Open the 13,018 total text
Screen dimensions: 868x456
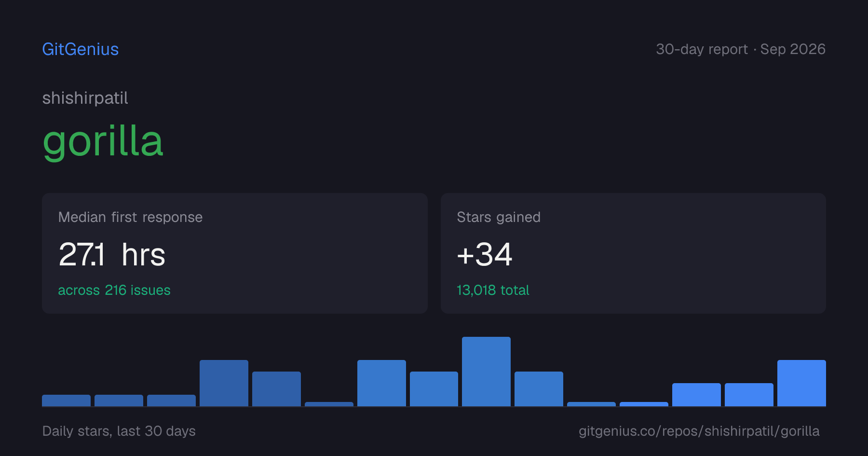(493, 290)
